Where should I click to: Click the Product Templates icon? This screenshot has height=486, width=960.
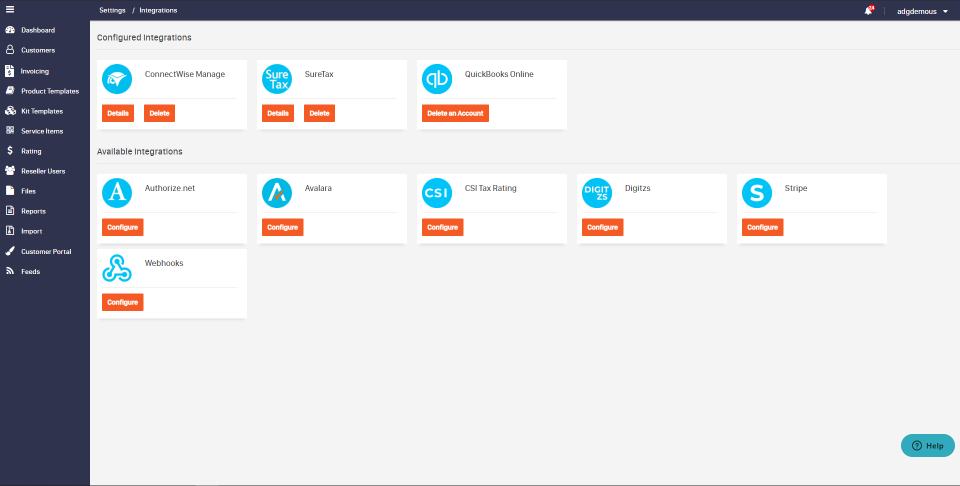[10, 91]
